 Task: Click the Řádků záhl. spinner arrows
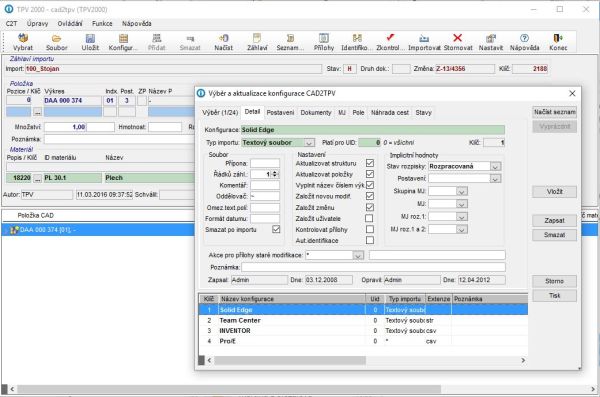tap(275, 174)
